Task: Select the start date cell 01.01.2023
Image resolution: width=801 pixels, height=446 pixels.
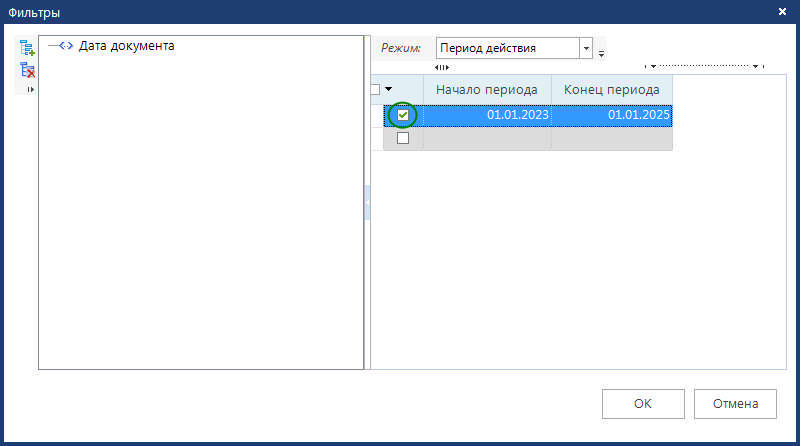Action: (x=486, y=115)
